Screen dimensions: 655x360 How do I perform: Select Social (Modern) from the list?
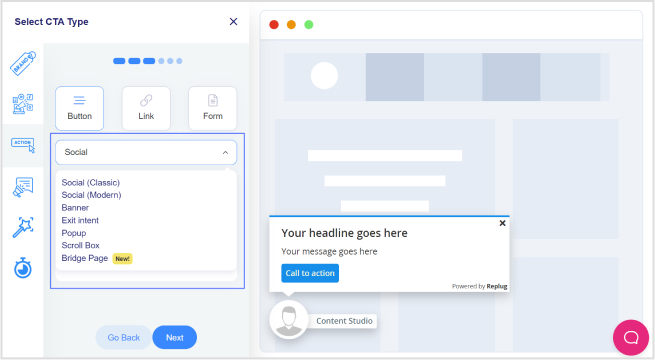pyautogui.click(x=91, y=195)
